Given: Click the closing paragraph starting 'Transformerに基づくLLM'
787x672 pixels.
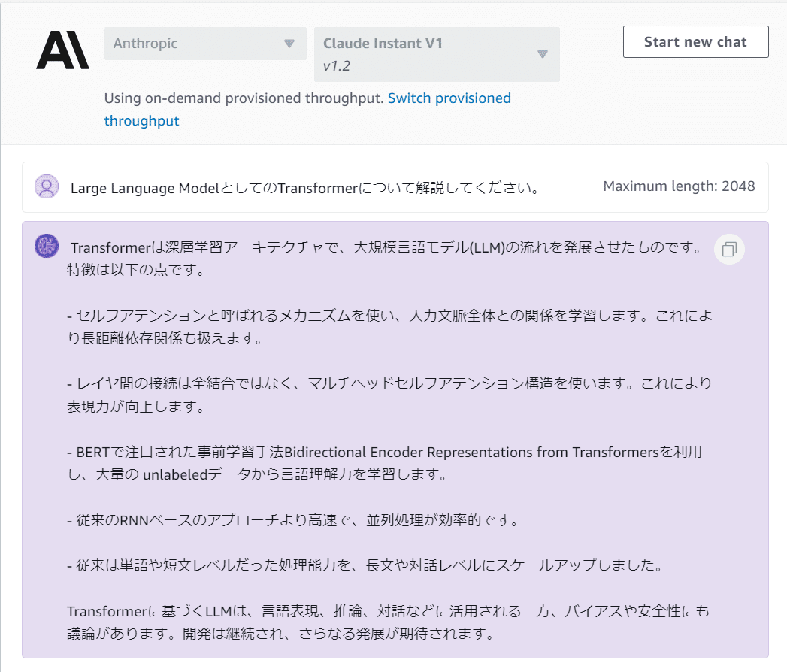Looking at the screenshot, I should [388, 622].
